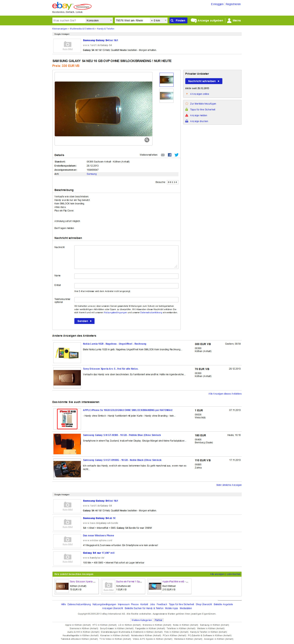This screenshot has width=294, height=644.
Task: Open Alle Anzeigen dieses Anbieters link
Action: tap(225, 394)
